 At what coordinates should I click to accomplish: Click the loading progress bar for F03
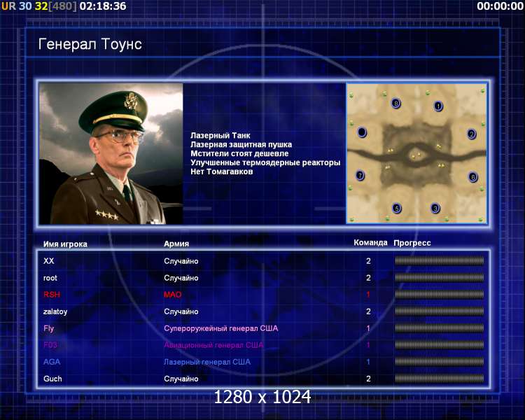440,345
